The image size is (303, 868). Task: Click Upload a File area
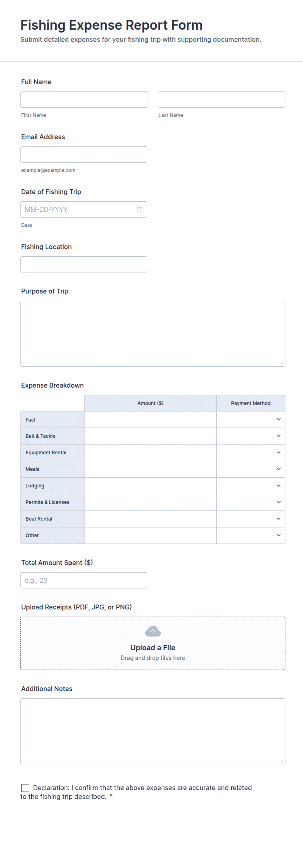click(x=153, y=647)
